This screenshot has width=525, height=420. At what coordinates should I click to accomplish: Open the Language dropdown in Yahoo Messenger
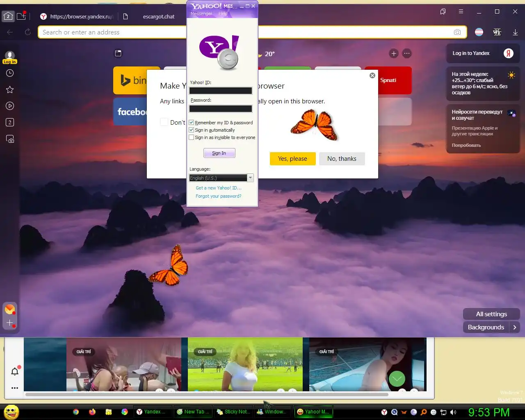221,178
